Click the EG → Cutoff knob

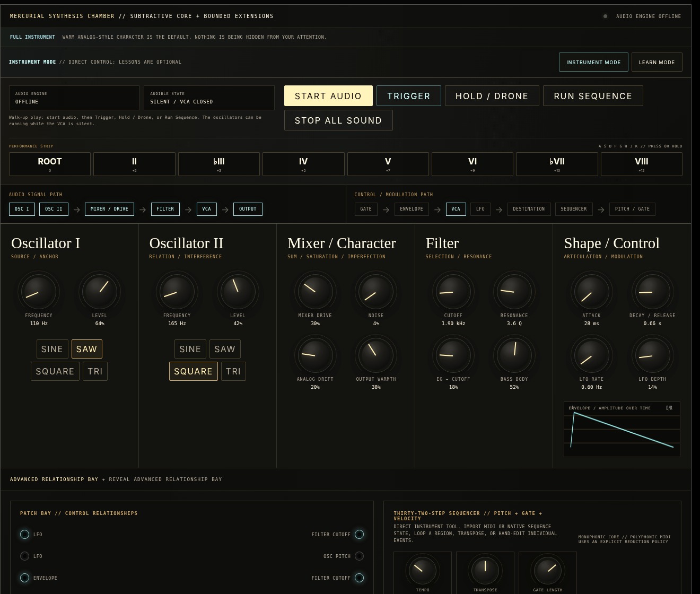[453, 355]
